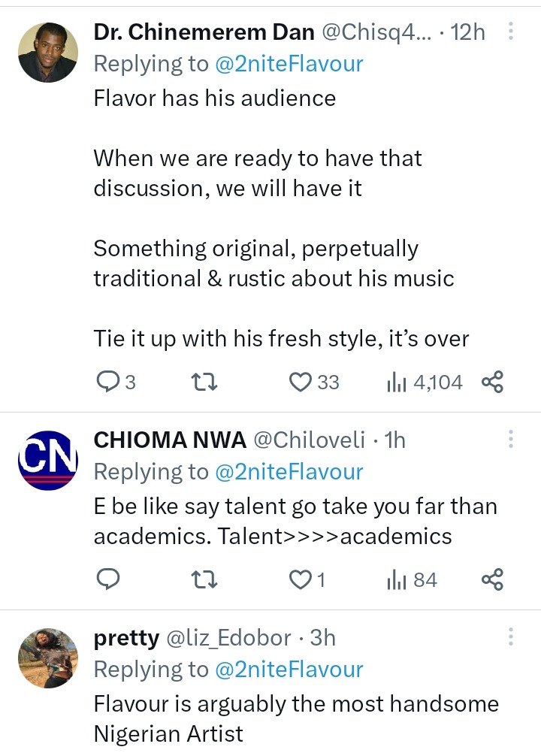The height and width of the screenshot is (756, 541).
Task: Open pretty's profile picture
Action: pos(47,658)
